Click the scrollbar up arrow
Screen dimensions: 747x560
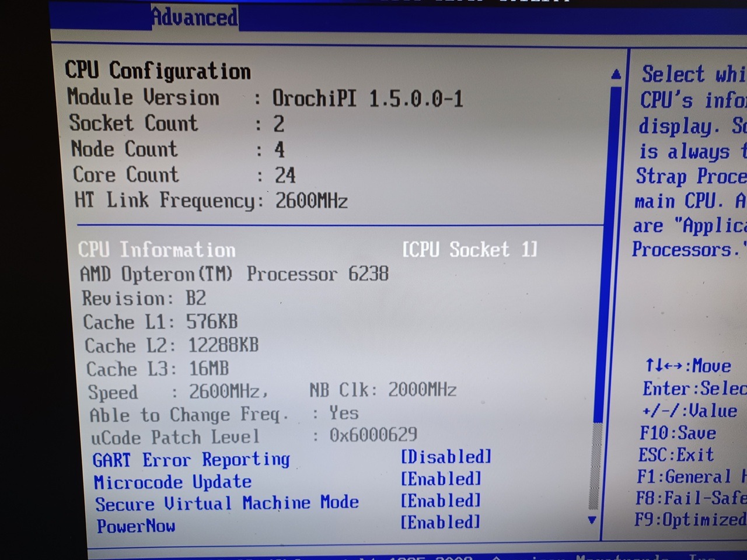pyautogui.click(x=616, y=74)
